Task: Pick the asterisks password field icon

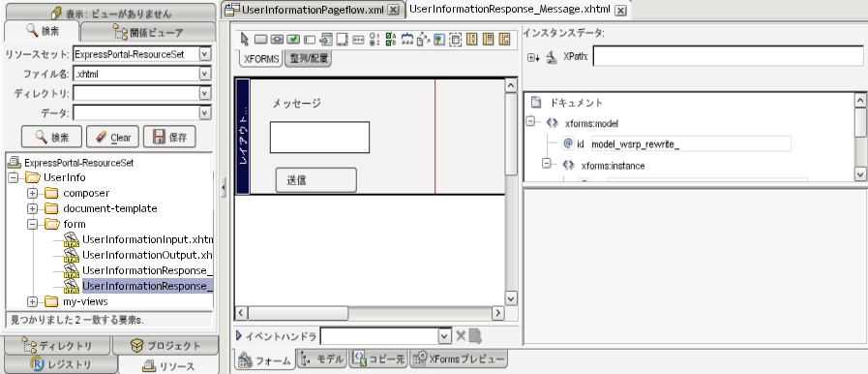Action: pyautogui.click(x=358, y=40)
